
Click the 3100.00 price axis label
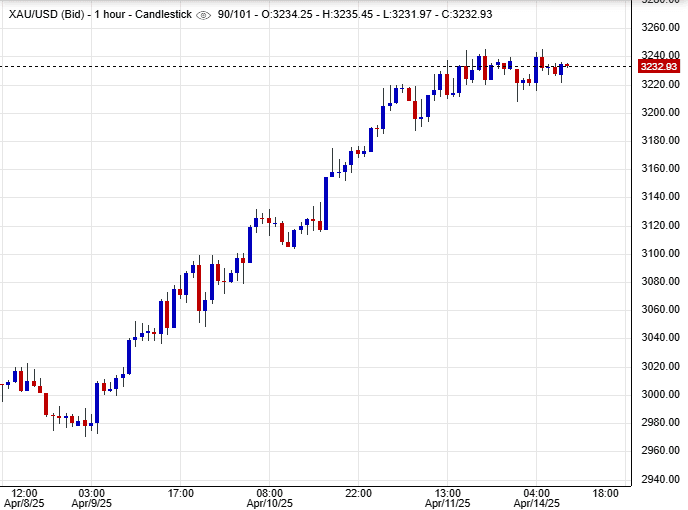(660, 253)
